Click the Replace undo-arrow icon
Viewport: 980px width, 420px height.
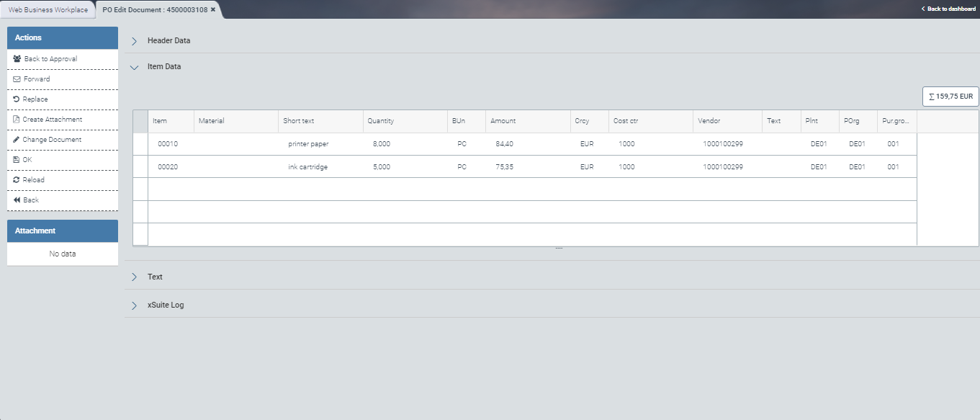(x=17, y=99)
